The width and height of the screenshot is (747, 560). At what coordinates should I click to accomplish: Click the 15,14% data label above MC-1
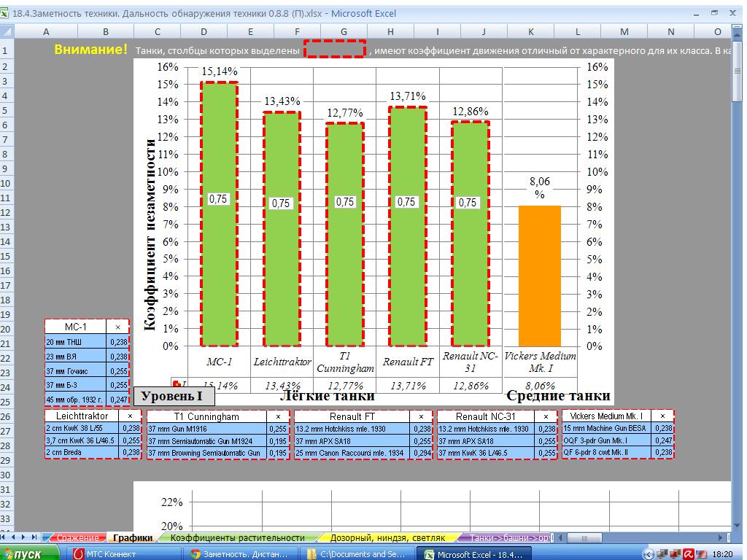(x=219, y=71)
